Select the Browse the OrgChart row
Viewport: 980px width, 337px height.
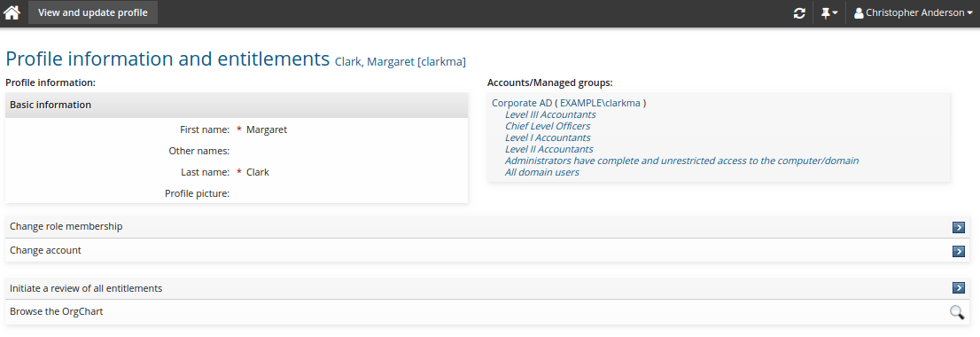(x=487, y=311)
